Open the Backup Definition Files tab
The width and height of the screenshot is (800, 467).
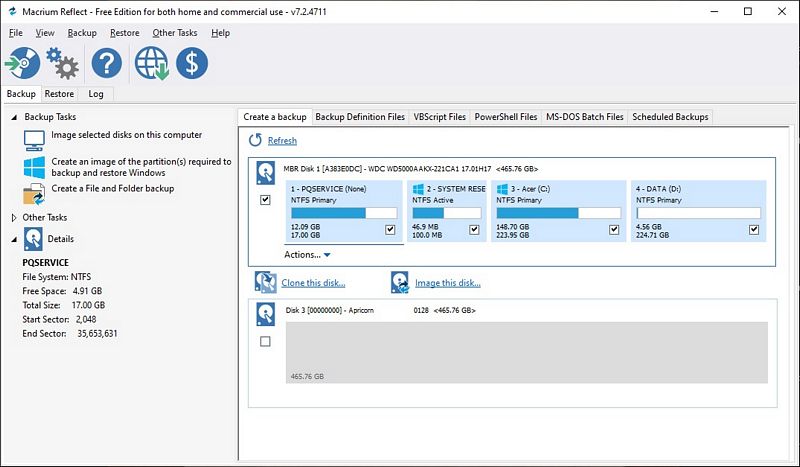360,117
